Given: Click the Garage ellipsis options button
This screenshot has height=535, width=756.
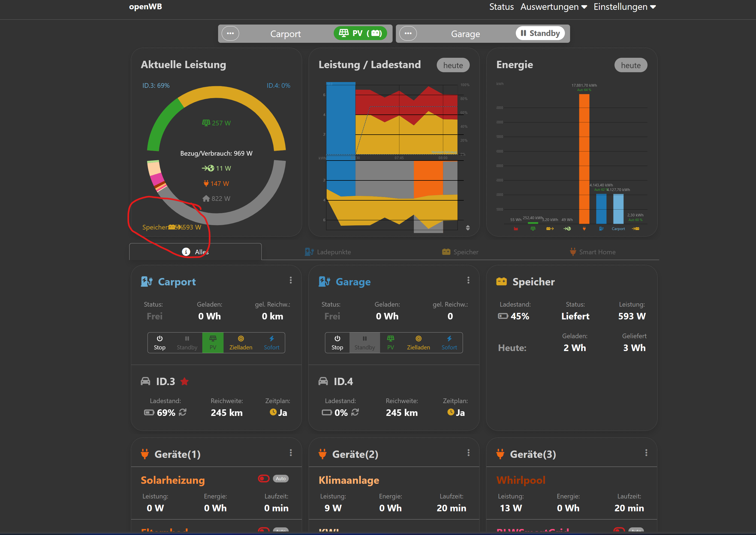Looking at the screenshot, I should 408,33.
